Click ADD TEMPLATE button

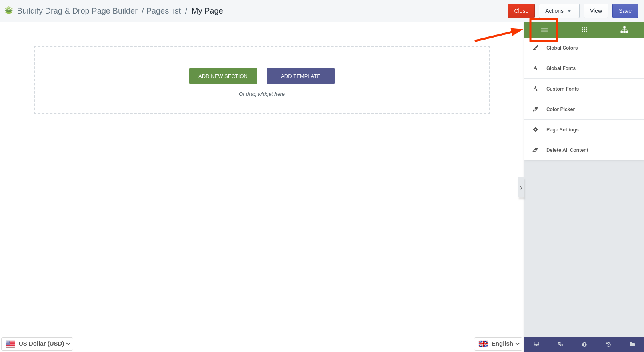tap(300, 76)
